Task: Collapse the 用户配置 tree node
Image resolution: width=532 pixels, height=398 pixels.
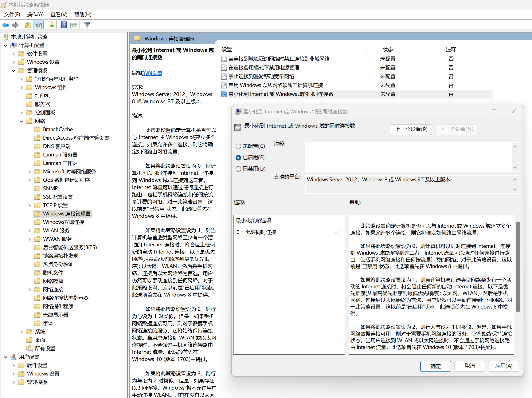Action: pos(5,357)
